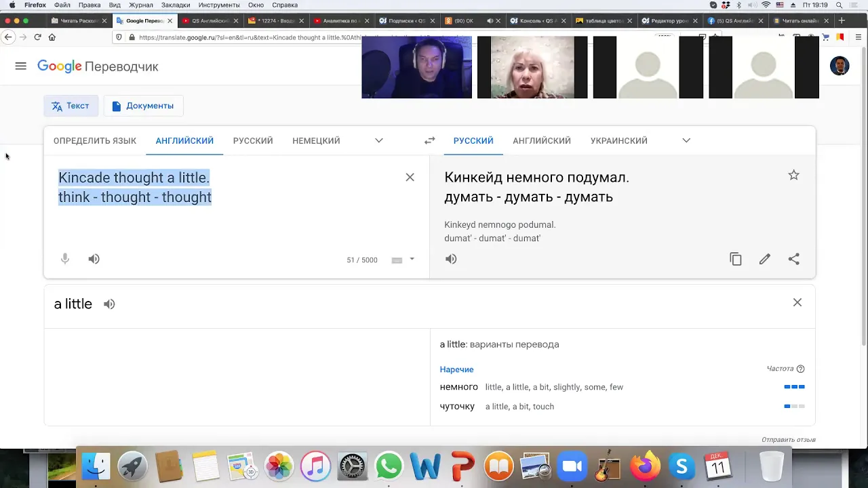Expand the input tools dropdown arrow

click(x=412, y=259)
